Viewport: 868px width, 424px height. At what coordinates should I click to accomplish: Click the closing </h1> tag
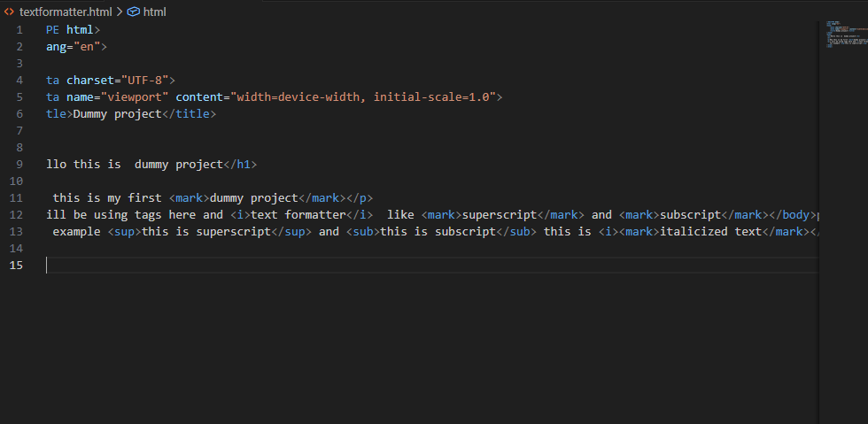[240, 165]
